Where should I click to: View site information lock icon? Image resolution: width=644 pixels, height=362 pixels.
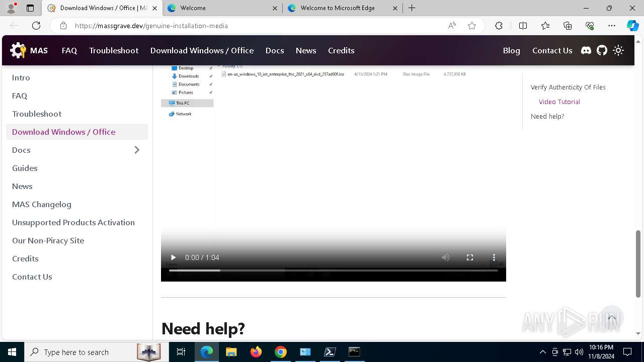pos(63,26)
